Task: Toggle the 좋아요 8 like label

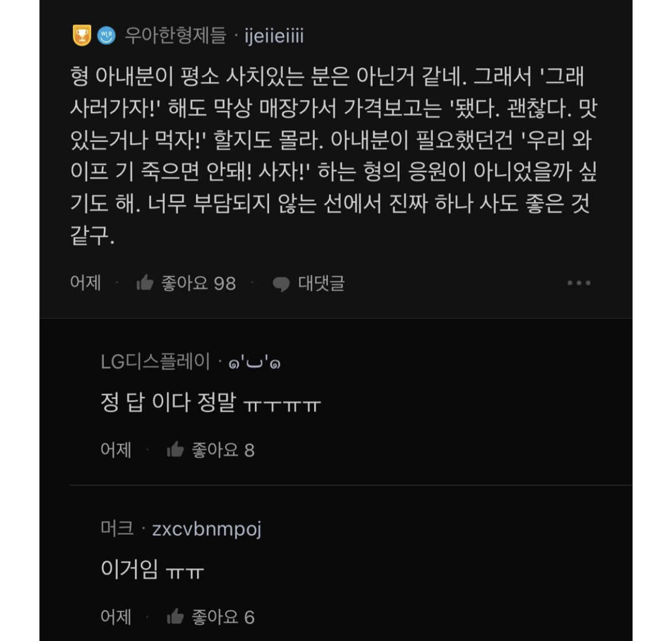Action: 223,450
